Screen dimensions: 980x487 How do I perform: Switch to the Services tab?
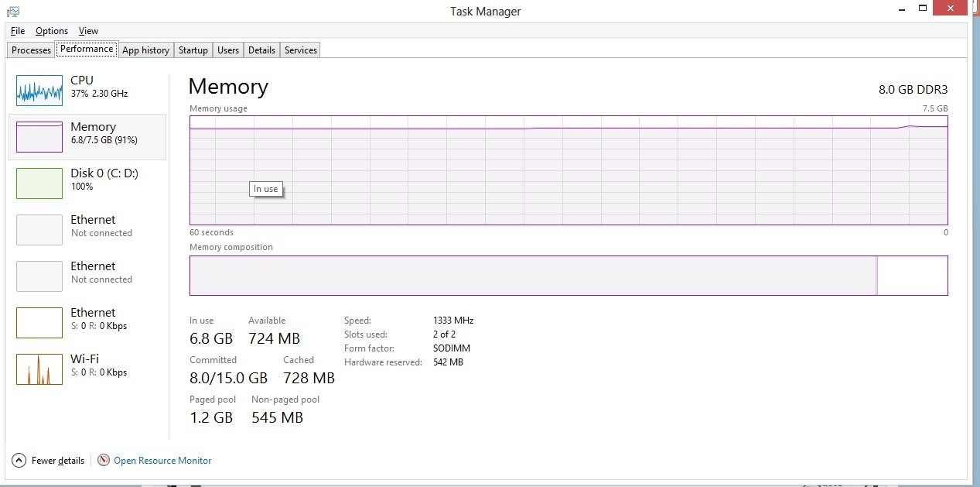tap(301, 50)
